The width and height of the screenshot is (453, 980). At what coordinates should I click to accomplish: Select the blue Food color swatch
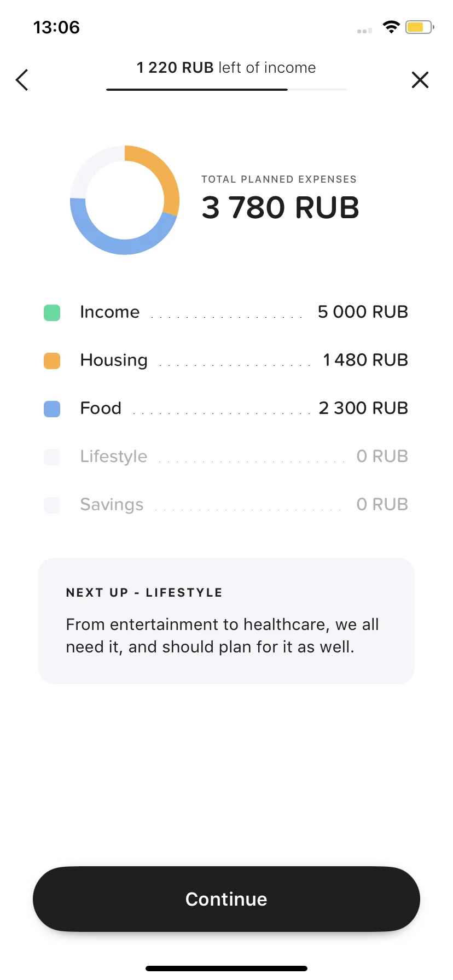(x=52, y=409)
